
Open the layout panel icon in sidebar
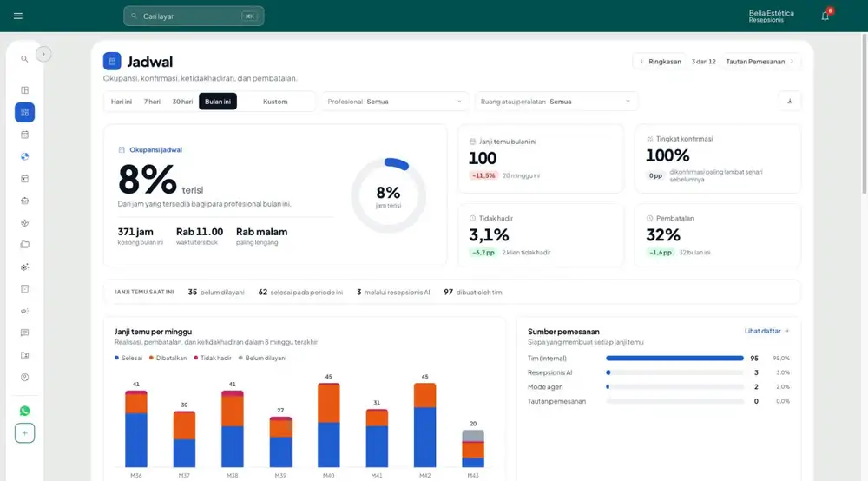[x=24, y=90]
